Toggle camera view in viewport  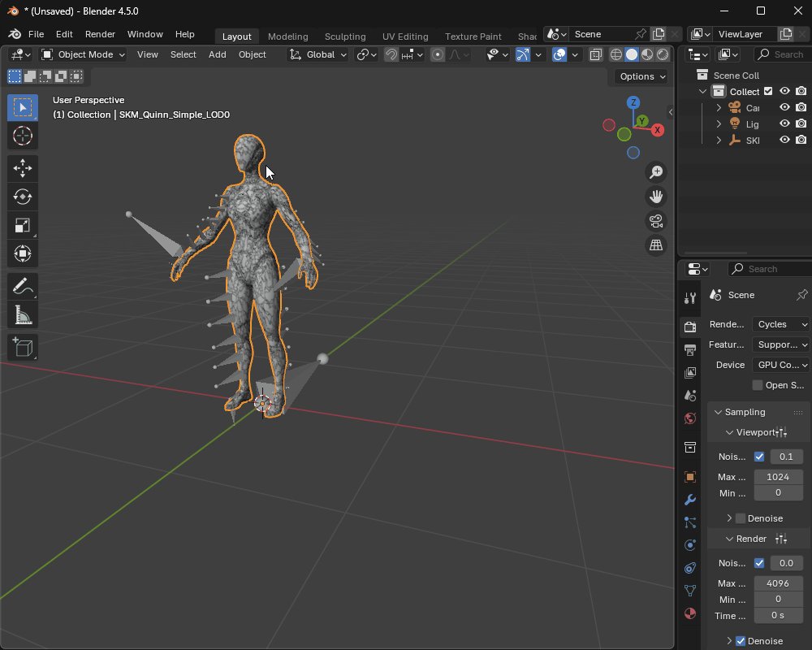tap(656, 221)
